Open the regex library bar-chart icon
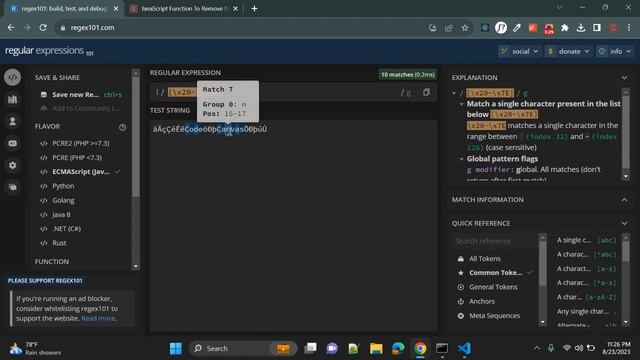 point(13,99)
